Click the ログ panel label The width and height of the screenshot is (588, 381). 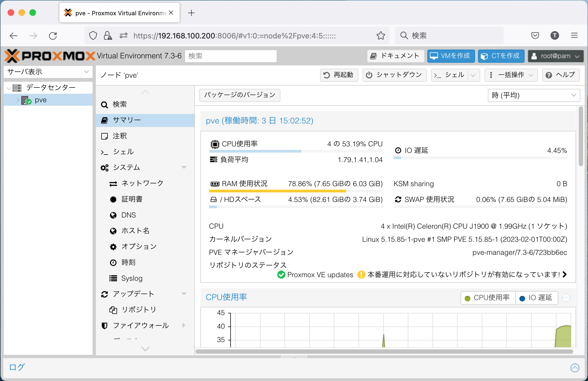pos(17,367)
